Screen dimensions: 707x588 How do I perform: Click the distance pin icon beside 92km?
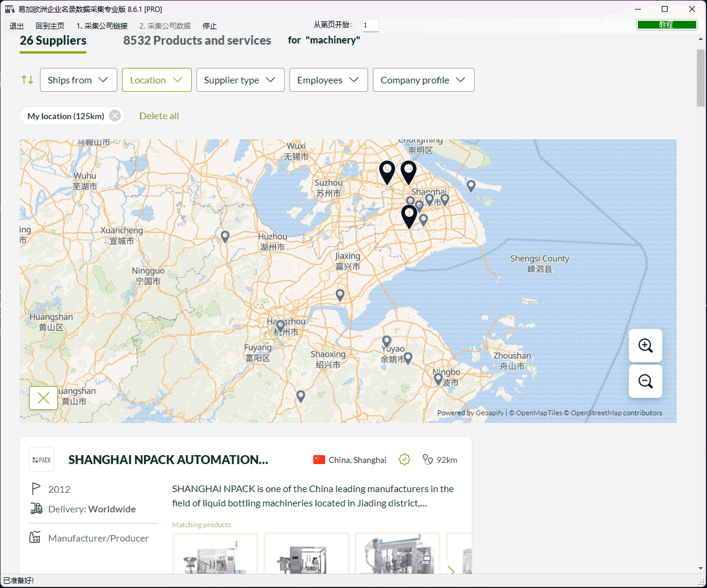pyautogui.click(x=428, y=459)
